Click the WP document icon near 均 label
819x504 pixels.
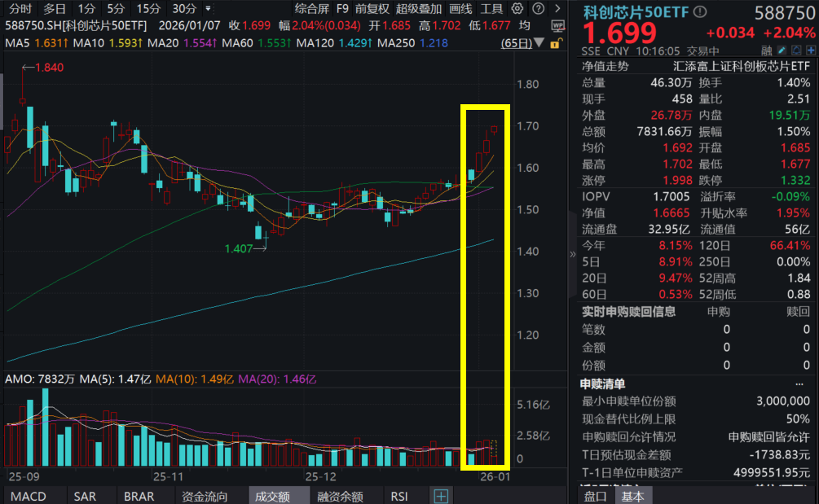[557, 24]
